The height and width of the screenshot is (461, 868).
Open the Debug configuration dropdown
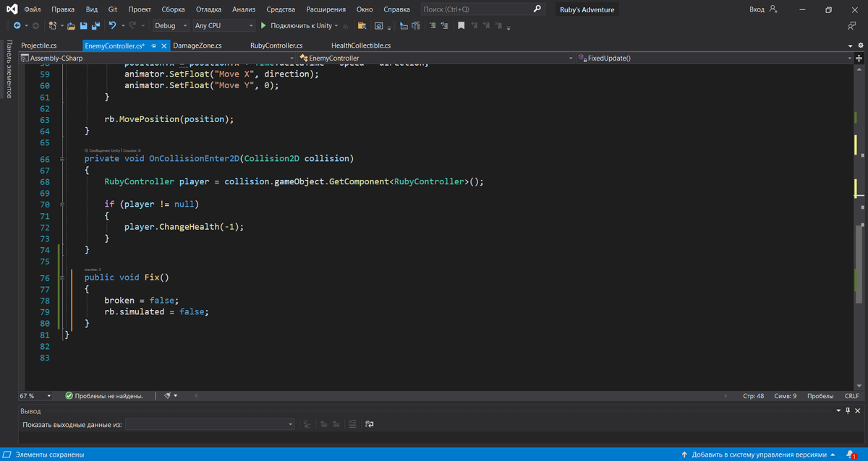(171, 25)
